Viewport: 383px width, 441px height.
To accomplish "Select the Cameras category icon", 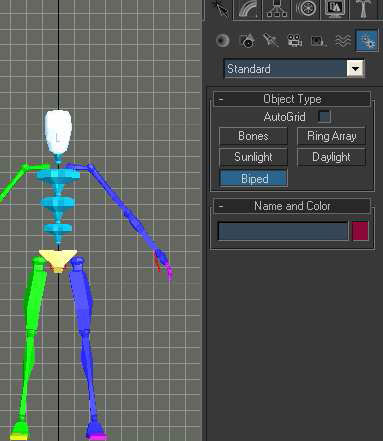I will click(x=295, y=41).
